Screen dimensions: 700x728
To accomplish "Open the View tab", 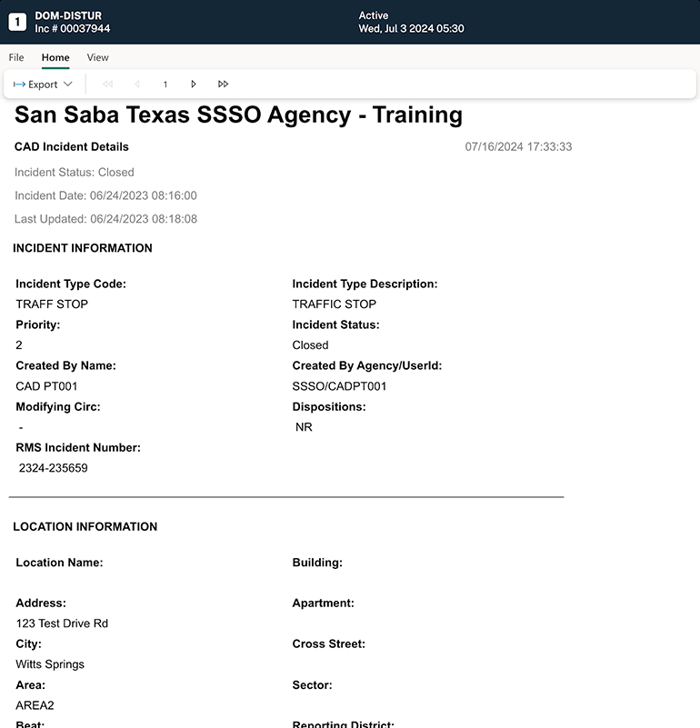I will [98, 57].
